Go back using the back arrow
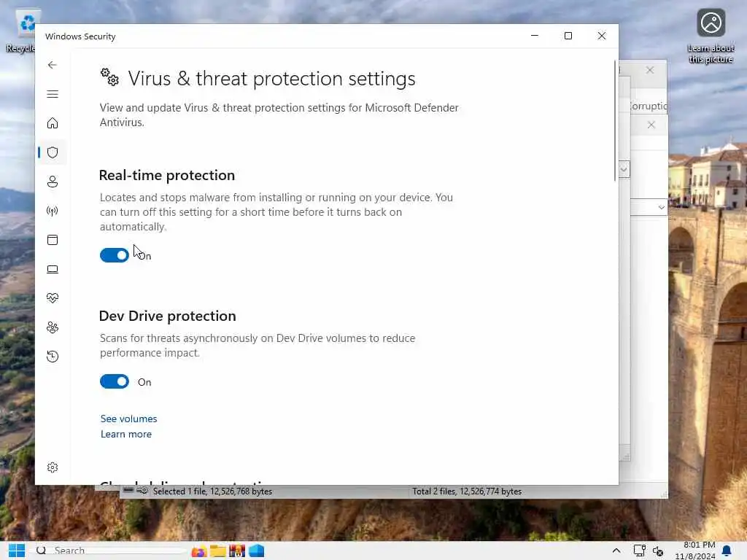The image size is (747, 560). click(x=53, y=65)
